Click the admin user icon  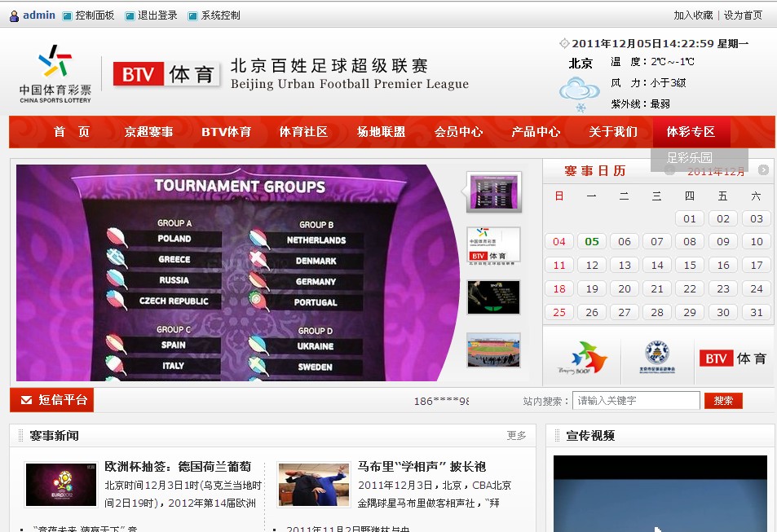pyautogui.click(x=15, y=15)
